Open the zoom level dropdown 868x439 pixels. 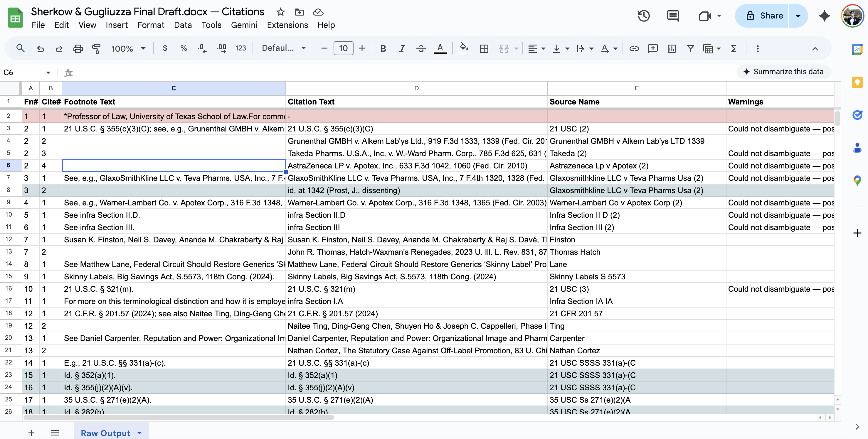128,48
